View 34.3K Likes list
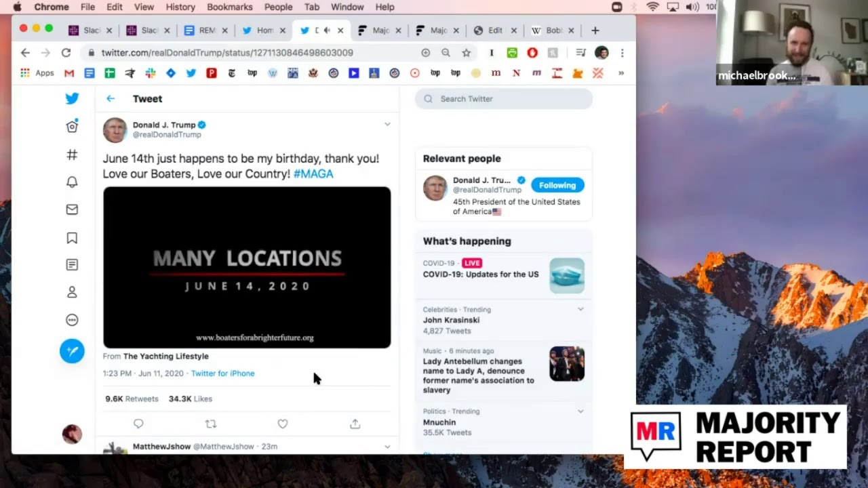 (191, 399)
